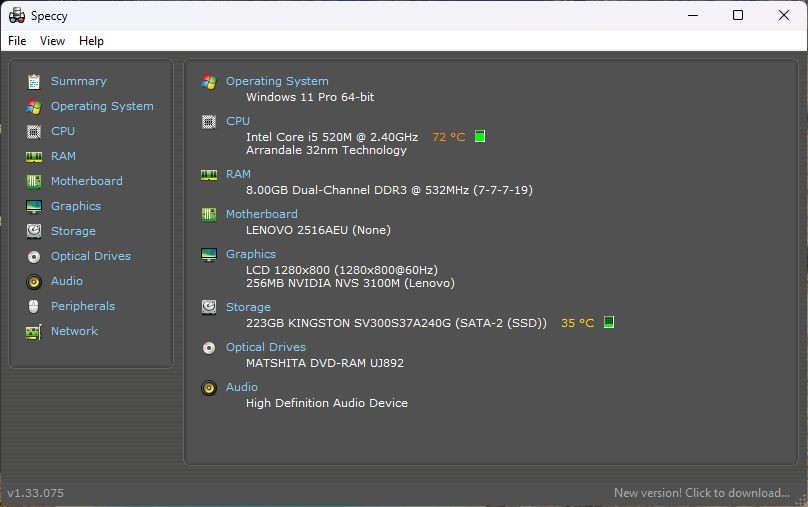Open the CPU heading link in summary
The height and width of the screenshot is (507, 808).
coord(238,121)
